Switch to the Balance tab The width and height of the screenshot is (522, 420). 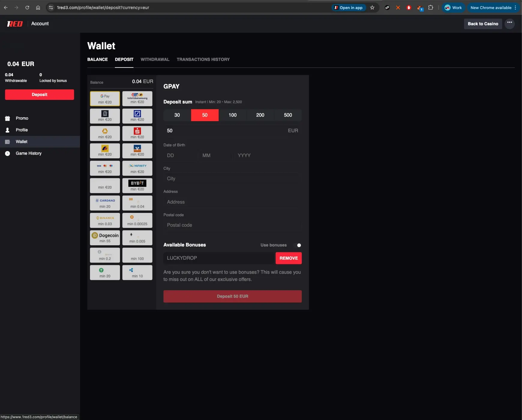tap(97, 59)
